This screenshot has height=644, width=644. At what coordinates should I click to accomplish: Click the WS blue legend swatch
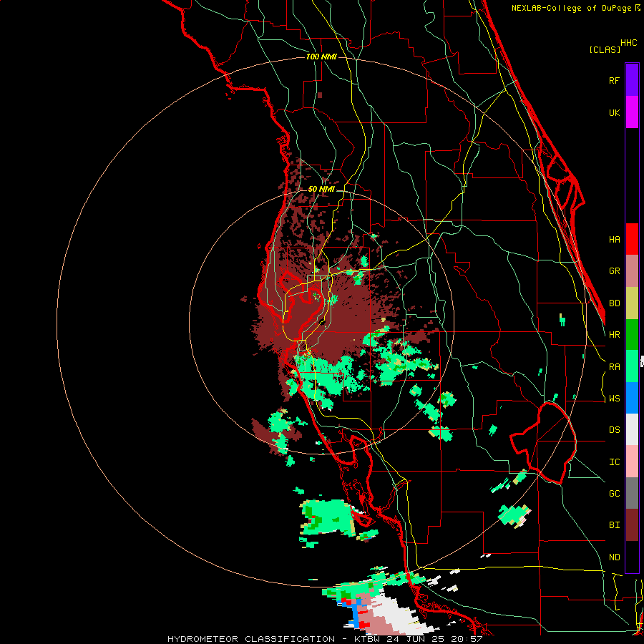tap(632, 398)
